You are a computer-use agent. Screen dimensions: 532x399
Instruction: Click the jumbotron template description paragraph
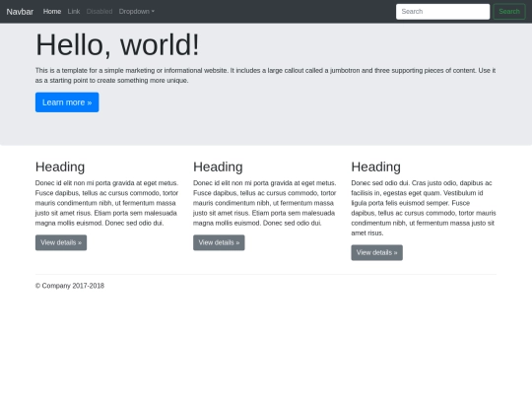pyautogui.click(x=265, y=75)
